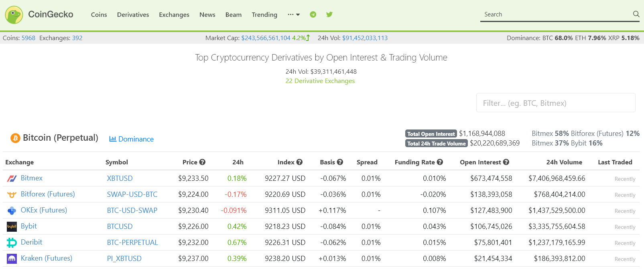Screen dimensions: 644x269
Task: Open the Kraken (Futures) exchange link
Action: tap(47, 258)
